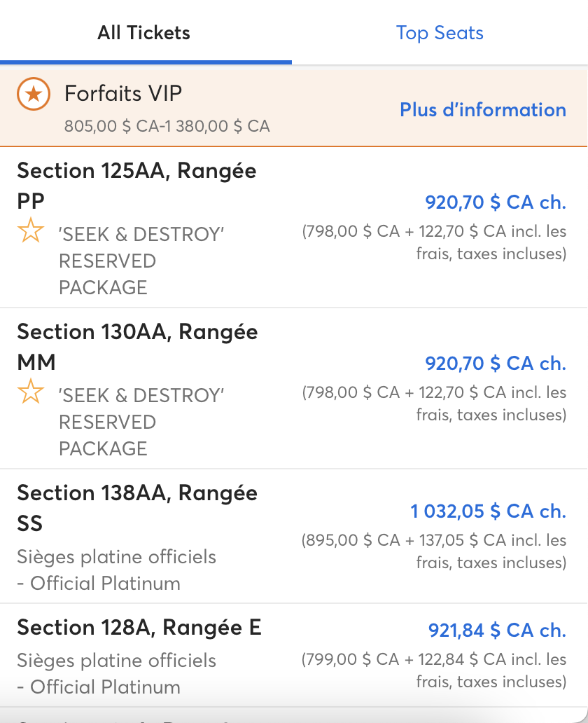Click the 1 032,05 $ CA ch. price
Screen dimensions: 588x723
(x=488, y=511)
